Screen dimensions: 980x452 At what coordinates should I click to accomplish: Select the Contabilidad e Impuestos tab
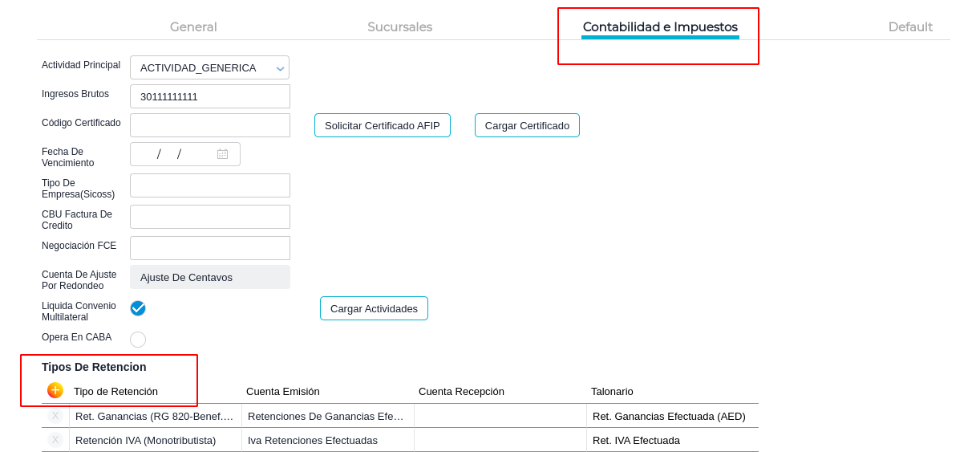pyautogui.click(x=660, y=27)
